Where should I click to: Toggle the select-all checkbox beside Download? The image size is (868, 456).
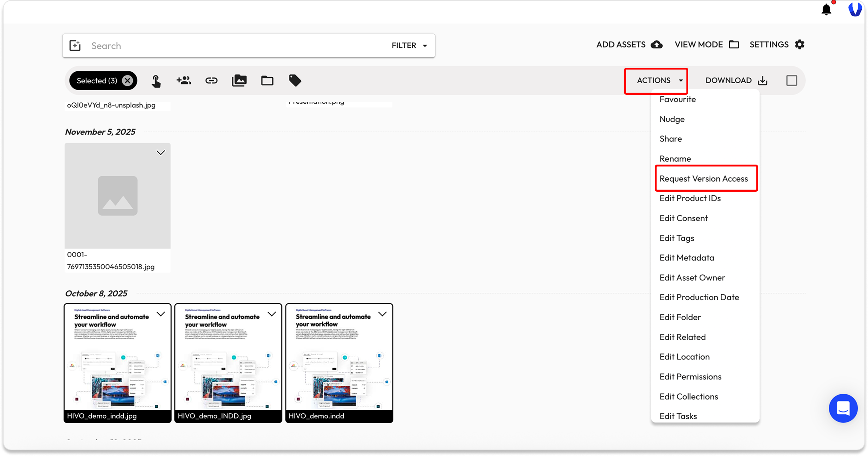(x=791, y=81)
